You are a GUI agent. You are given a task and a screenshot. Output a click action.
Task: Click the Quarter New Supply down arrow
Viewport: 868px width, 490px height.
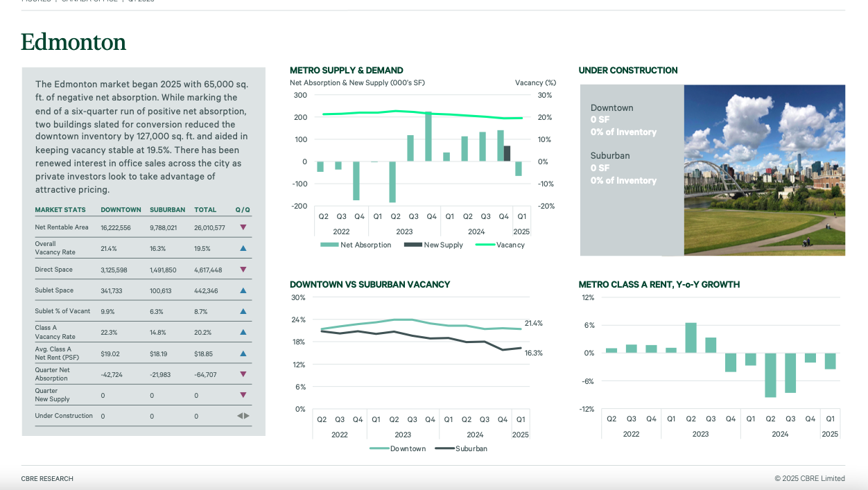pos(243,395)
